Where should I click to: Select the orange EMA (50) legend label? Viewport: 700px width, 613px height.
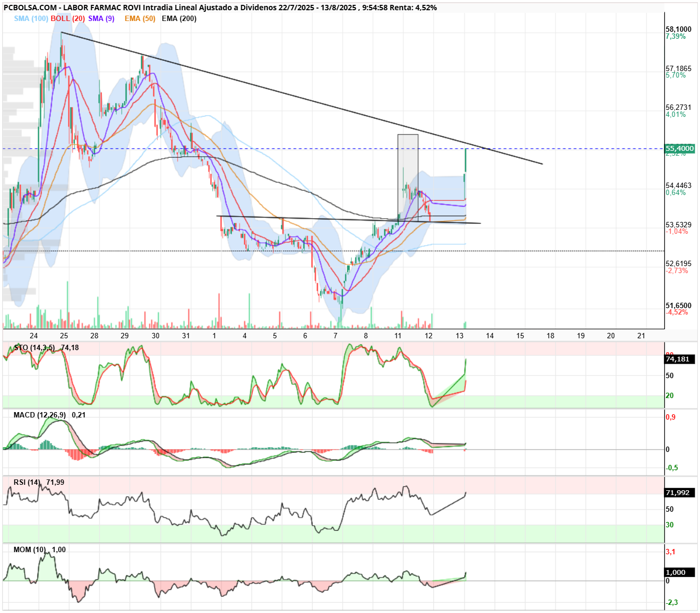click(140, 18)
